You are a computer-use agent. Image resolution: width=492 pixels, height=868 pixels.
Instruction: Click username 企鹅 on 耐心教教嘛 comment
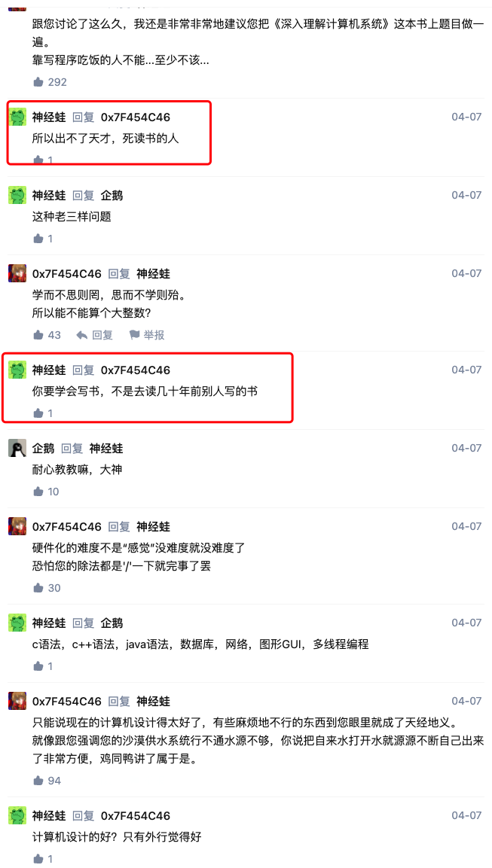point(43,448)
